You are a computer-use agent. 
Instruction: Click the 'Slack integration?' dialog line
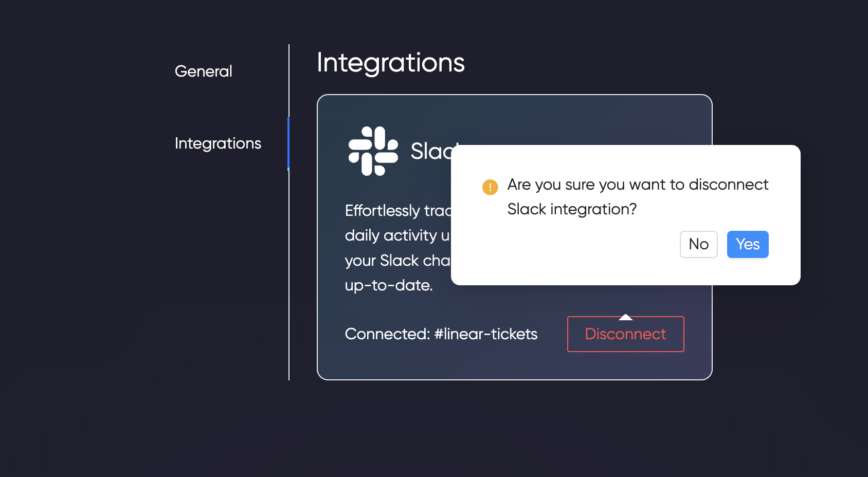click(x=572, y=209)
